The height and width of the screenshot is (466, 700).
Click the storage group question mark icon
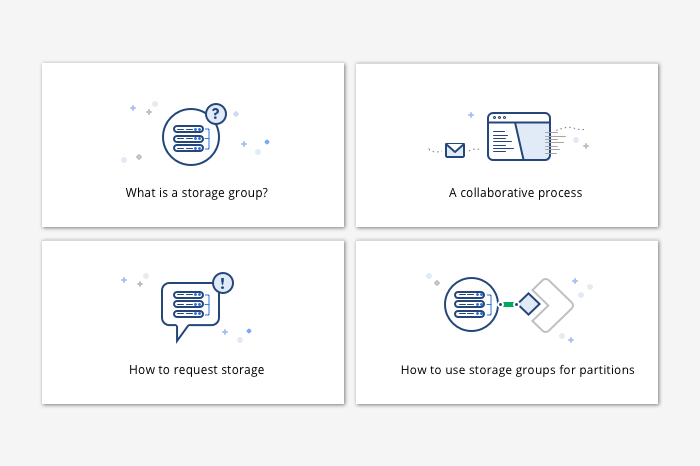click(195, 134)
